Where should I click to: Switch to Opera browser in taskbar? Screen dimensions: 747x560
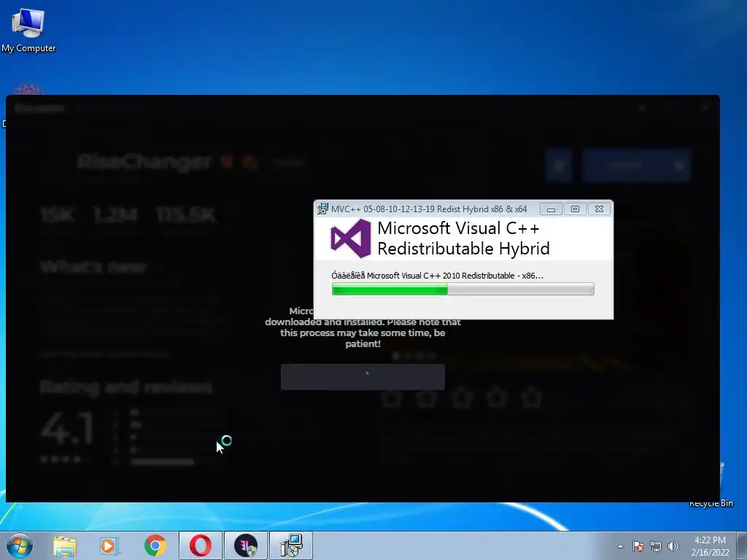(x=201, y=545)
